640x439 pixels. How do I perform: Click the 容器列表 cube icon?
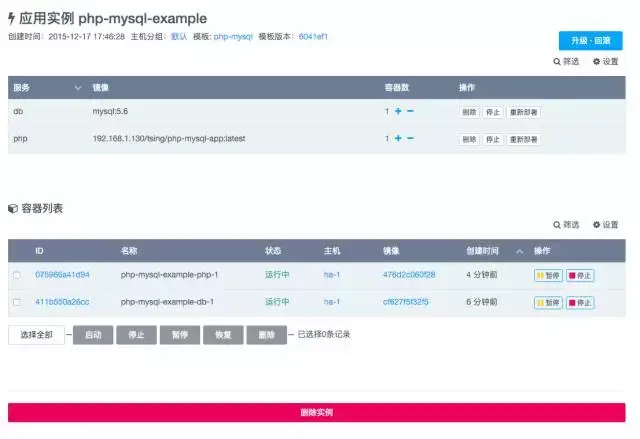(13, 208)
